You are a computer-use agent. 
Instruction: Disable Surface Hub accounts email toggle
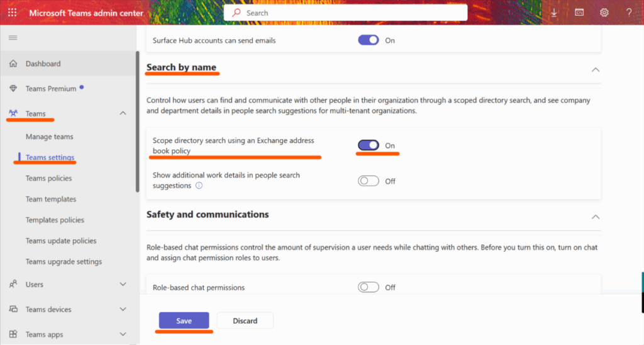tap(369, 40)
